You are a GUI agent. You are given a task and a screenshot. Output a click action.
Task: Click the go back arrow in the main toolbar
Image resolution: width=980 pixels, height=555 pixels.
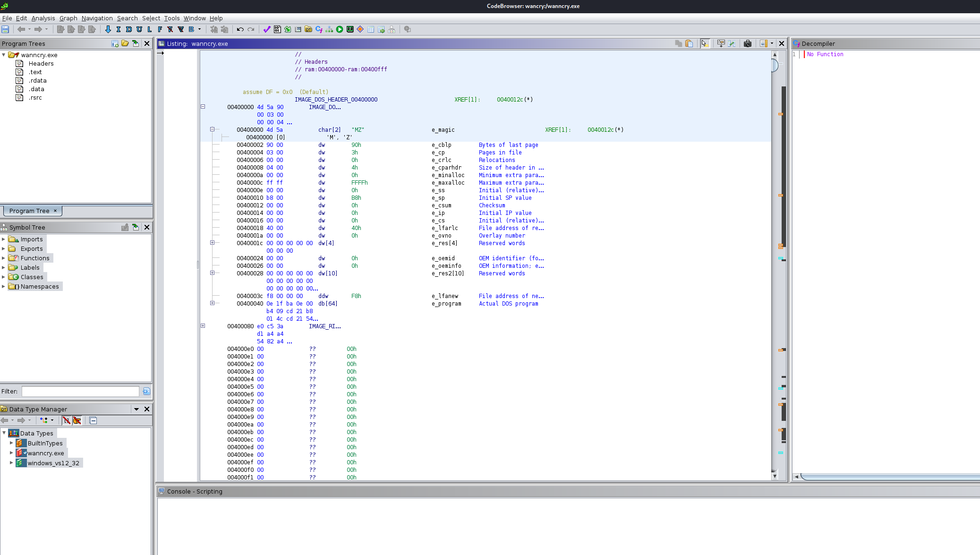[x=21, y=29]
